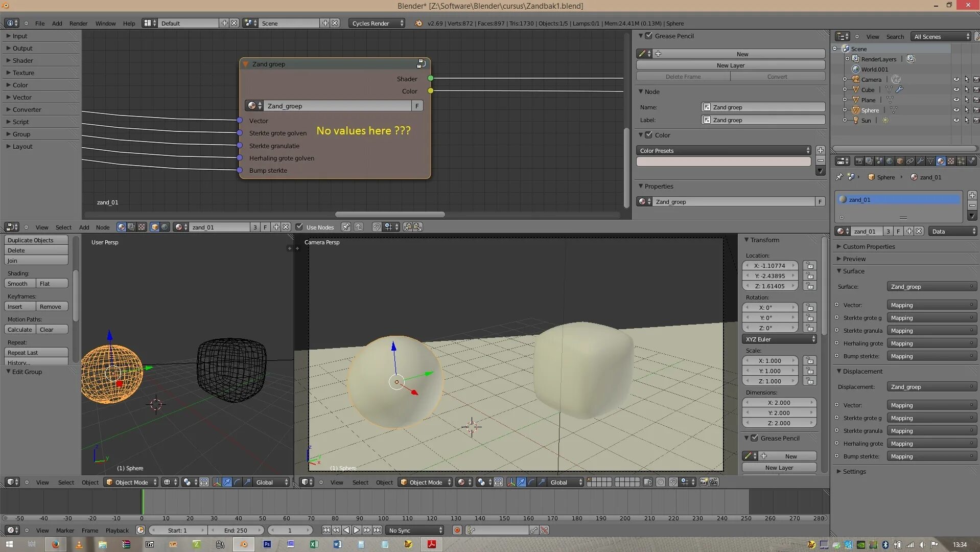Copy selected nodes to clipboard icon
Image resolution: width=980 pixels, height=552 pixels.
coord(408,227)
